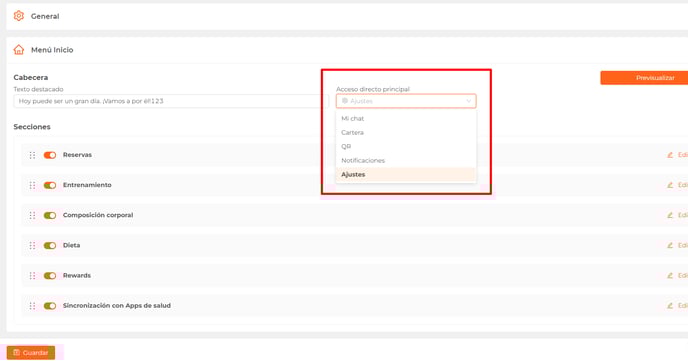Click the drag handle beside Rewards
The height and width of the screenshot is (361, 688).
(x=32, y=275)
